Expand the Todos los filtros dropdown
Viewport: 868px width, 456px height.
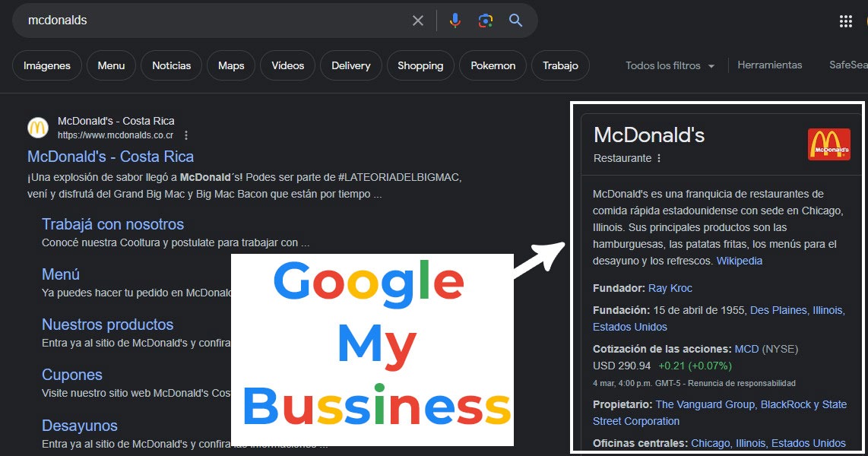[x=670, y=65]
